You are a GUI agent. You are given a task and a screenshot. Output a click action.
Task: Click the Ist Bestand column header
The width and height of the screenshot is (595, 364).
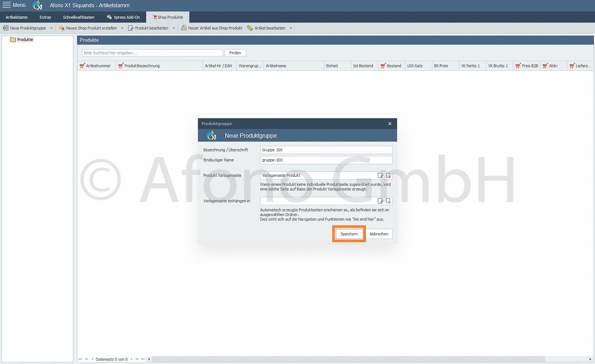coord(364,65)
